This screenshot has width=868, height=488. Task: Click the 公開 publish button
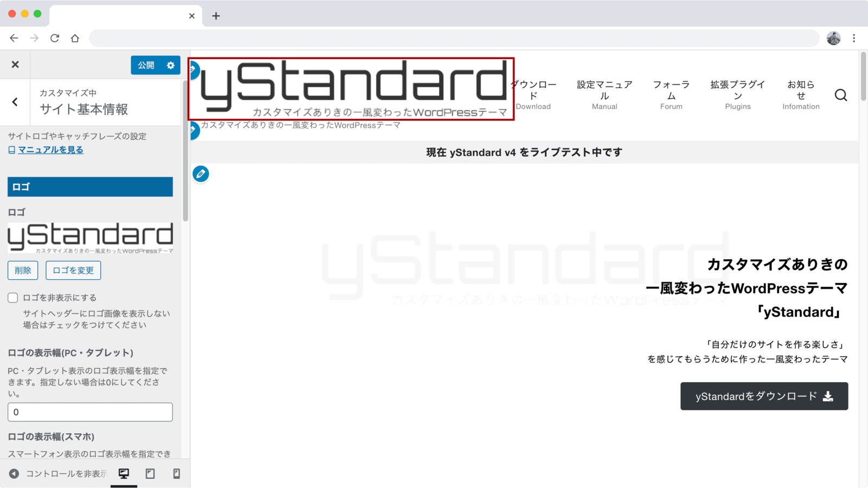click(x=146, y=65)
